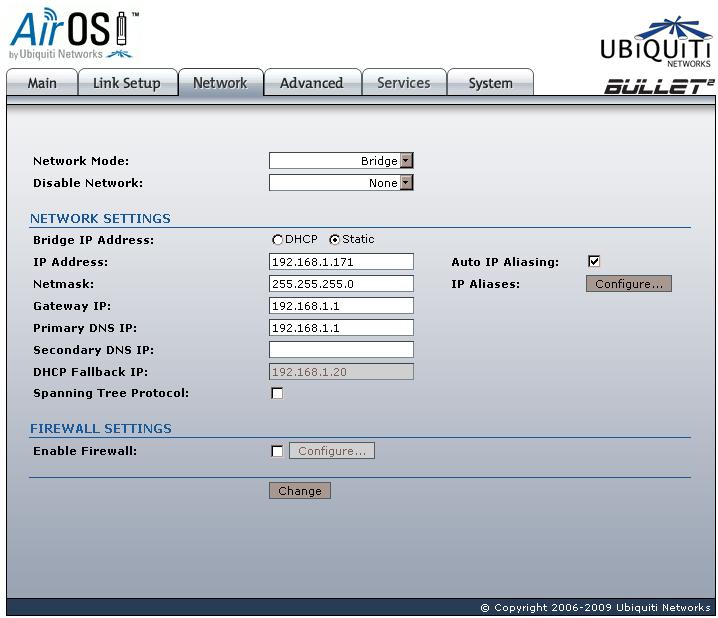This screenshot has width=718, height=618.
Task: Click the Copyright 2006-2009 Ubiquiti Networks text
Action: click(595, 607)
